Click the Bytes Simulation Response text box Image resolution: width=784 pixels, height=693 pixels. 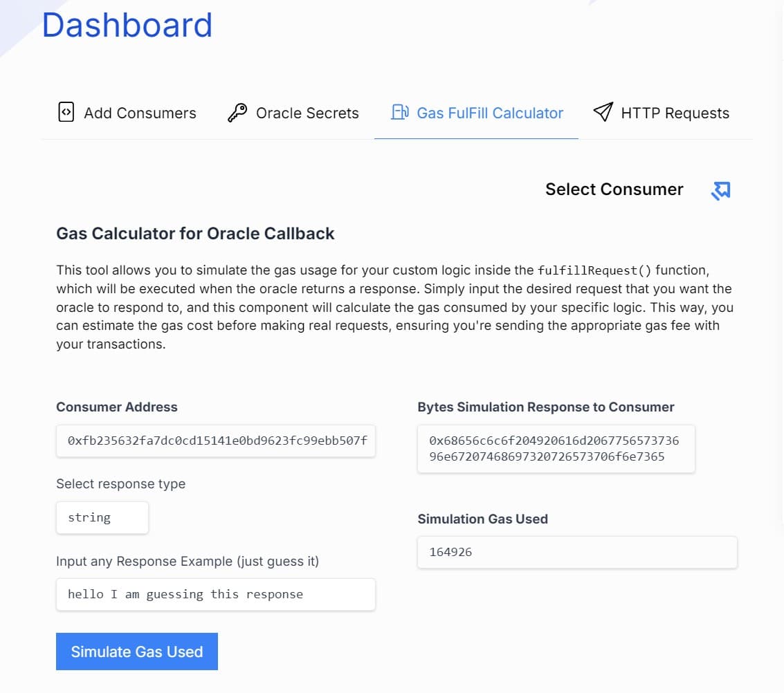click(x=556, y=449)
